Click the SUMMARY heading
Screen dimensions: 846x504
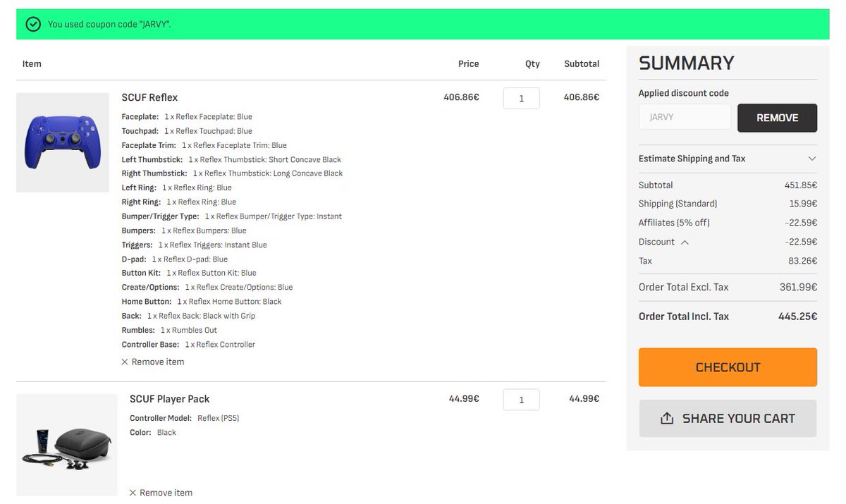tap(686, 63)
